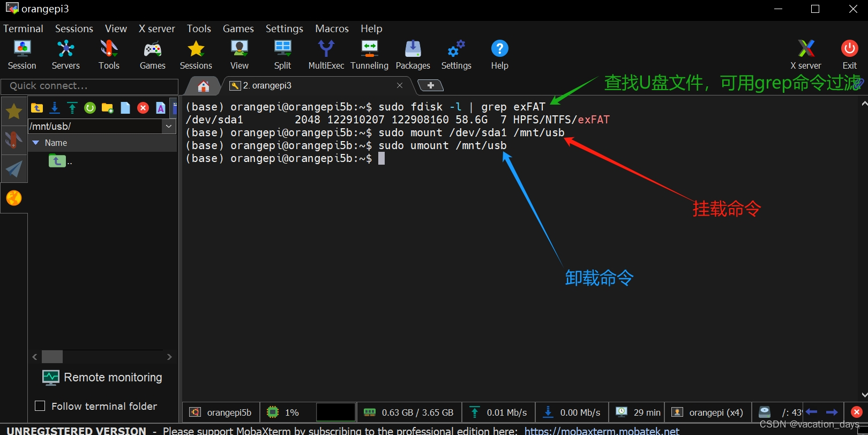Open the Macros menu

pyautogui.click(x=332, y=28)
